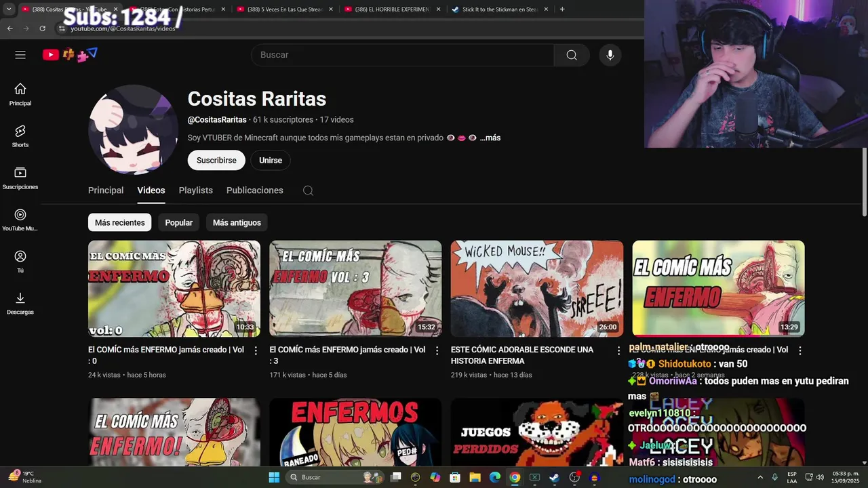Go back in browser
This screenshot has width=868, height=488.
point(9,28)
